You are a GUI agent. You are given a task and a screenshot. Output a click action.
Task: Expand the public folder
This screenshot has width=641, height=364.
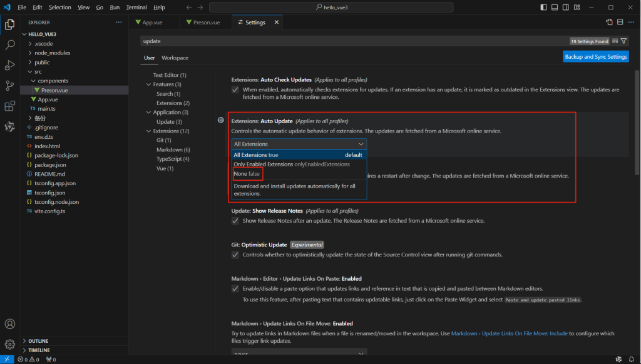[x=74, y=63]
